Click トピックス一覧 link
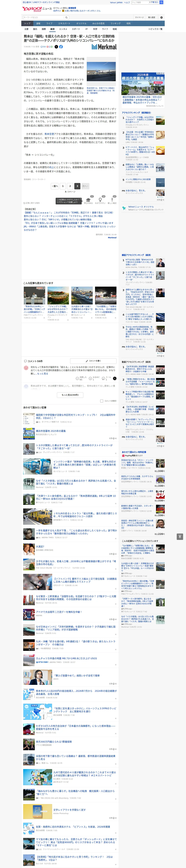 (155, 29)
